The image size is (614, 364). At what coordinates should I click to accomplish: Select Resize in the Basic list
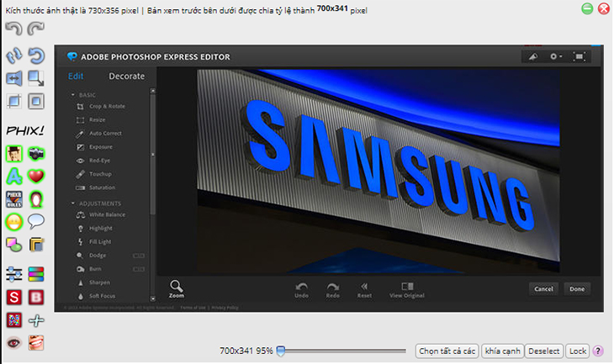click(x=91, y=119)
